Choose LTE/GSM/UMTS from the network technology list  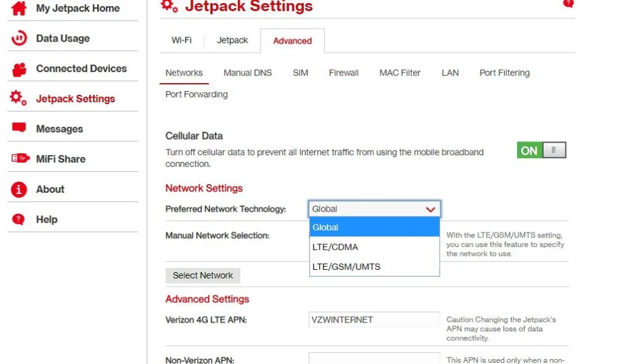click(x=374, y=267)
